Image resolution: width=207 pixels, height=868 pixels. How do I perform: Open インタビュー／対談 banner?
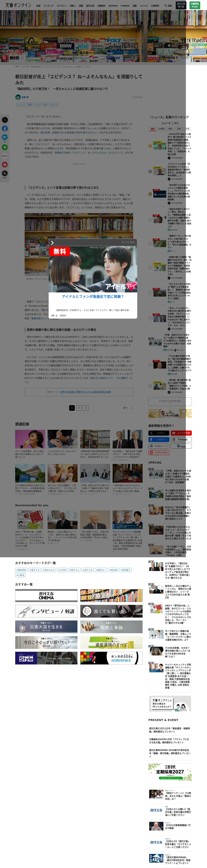(46, 611)
